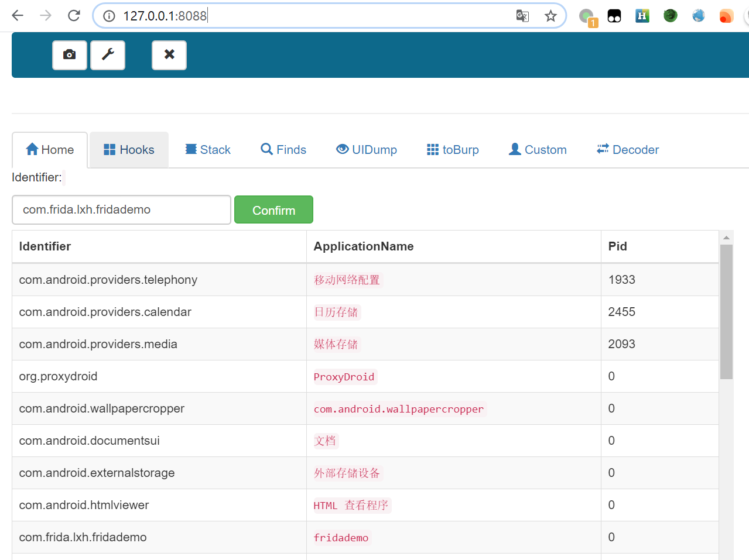Reload the page
The image size is (749, 560).
[x=74, y=16]
